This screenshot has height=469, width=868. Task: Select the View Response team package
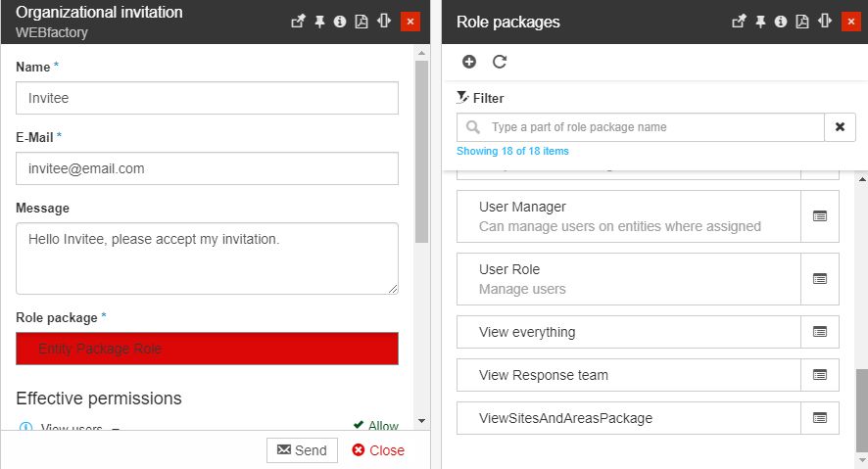click(x=628, y=375)
